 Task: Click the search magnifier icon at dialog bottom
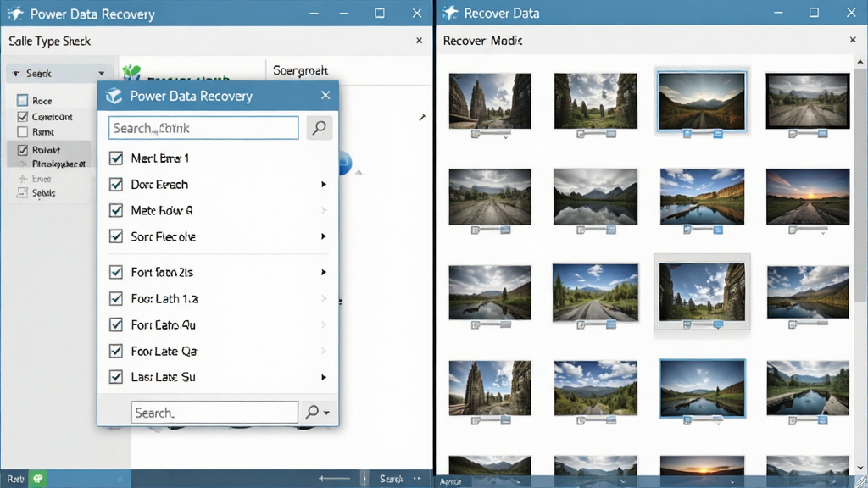(312, 413)
